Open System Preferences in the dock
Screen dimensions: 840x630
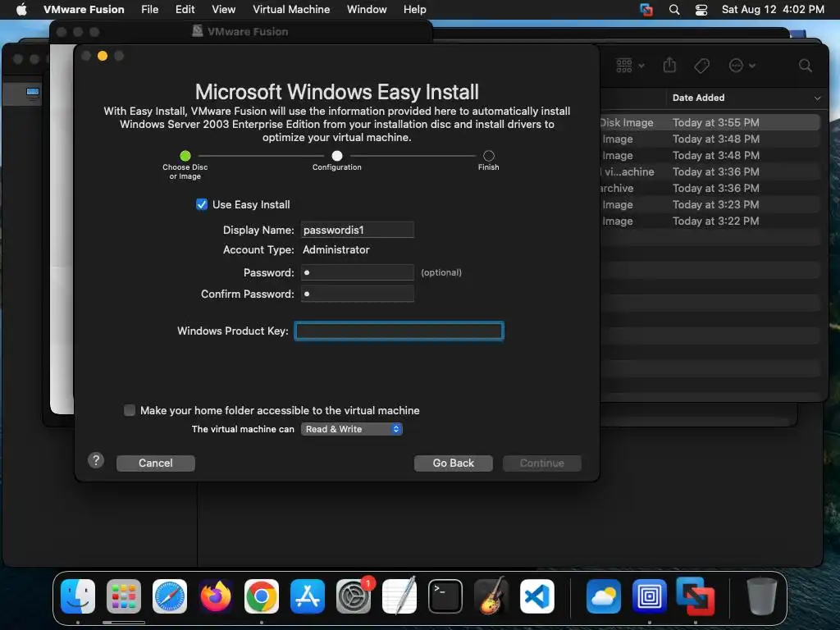[x=354, y=596]
